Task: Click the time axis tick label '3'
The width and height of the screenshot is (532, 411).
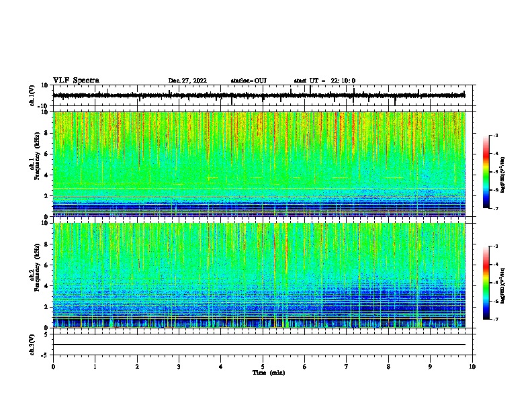Action: (179, 367)
